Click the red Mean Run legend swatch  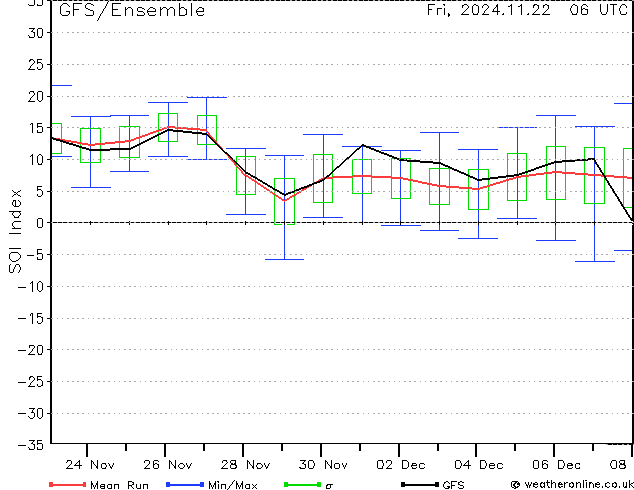click(x=67, y=484)
